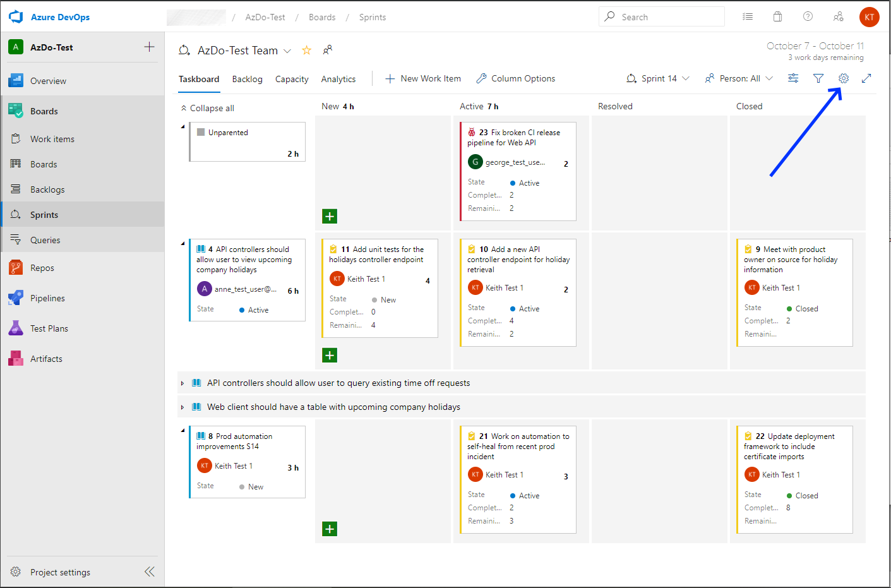Open the marketplace shopping bag icon
The image size is (891, 588).
777,17
